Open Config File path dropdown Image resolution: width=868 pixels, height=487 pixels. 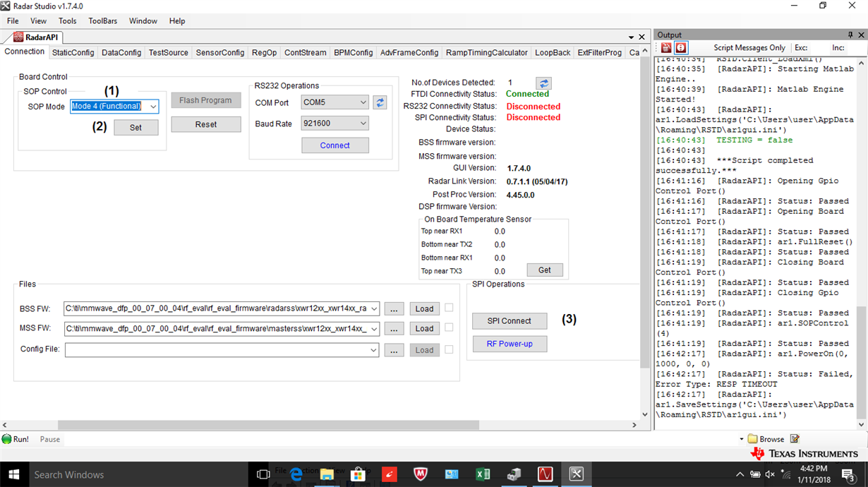click(373, 350)
